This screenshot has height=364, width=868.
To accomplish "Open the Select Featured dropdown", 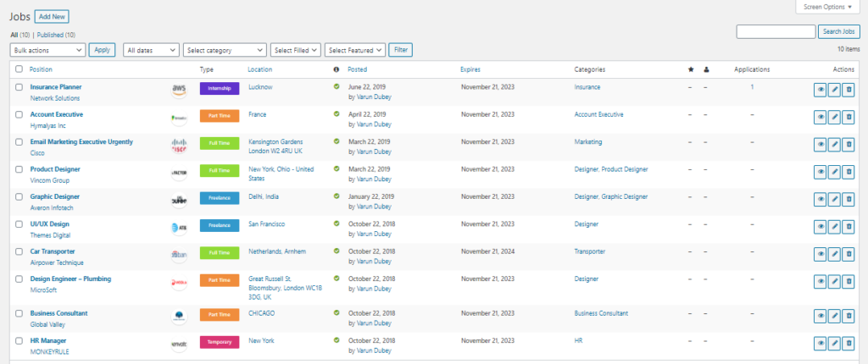I will (355, 50).
